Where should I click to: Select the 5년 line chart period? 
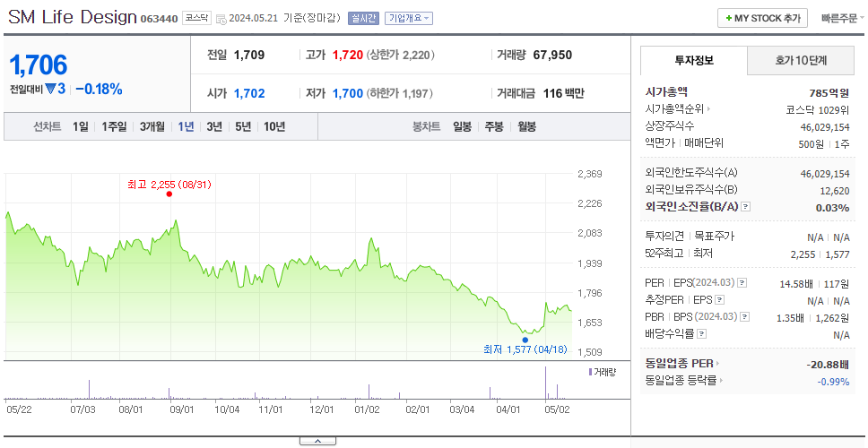[243, 126]
